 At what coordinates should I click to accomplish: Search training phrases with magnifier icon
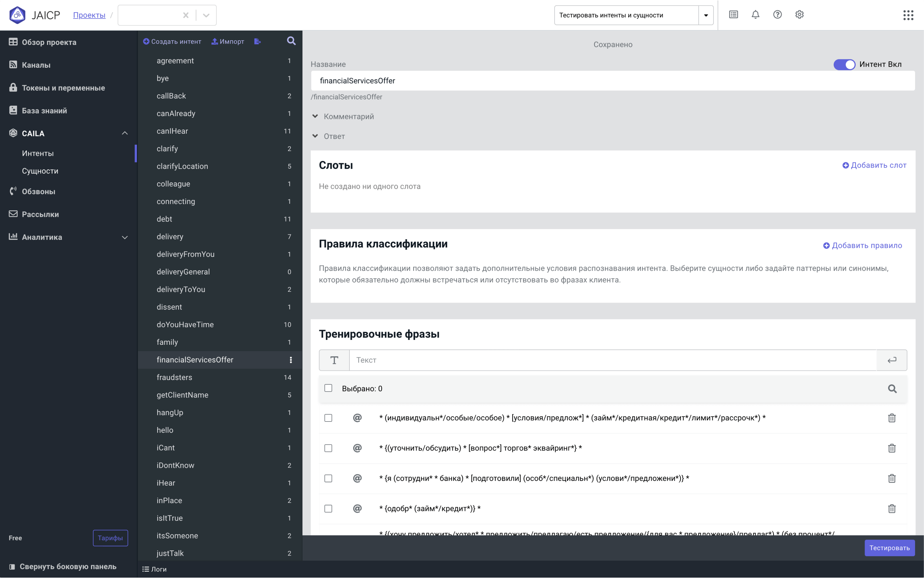click(892, 389)
